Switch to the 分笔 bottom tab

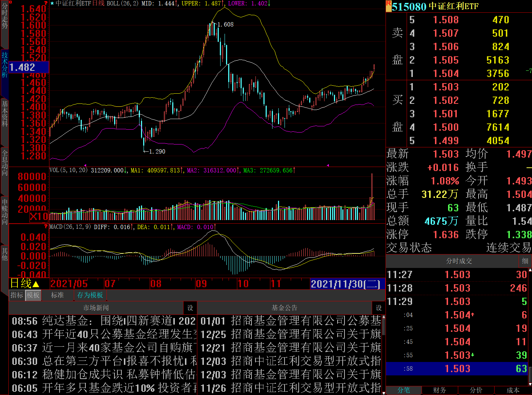coord(404,390)
